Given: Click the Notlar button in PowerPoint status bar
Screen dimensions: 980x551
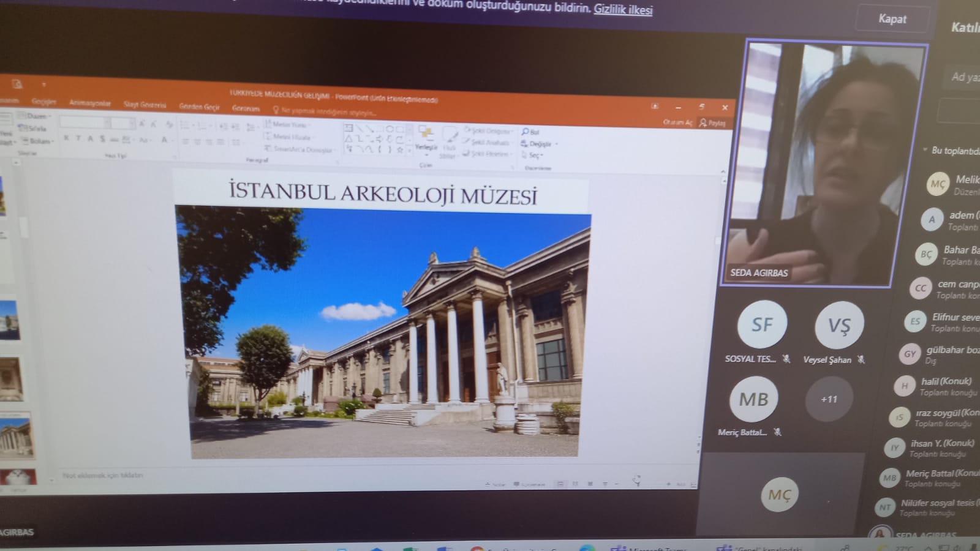Looking at the screenshot, I should [496, 484].
